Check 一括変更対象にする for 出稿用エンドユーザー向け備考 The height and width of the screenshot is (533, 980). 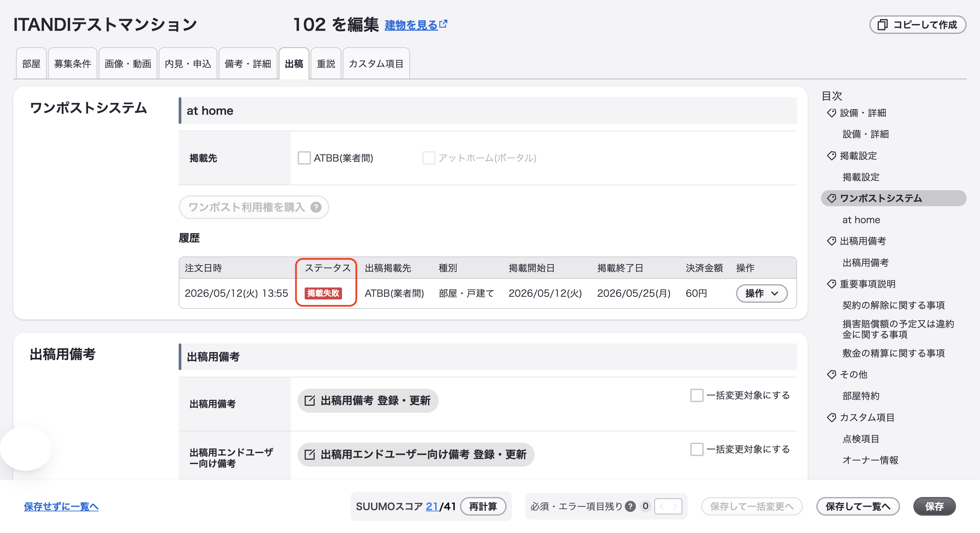pyautogui.click(x=697, y=449)
